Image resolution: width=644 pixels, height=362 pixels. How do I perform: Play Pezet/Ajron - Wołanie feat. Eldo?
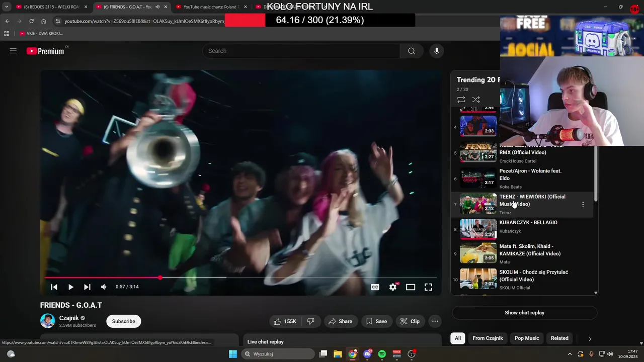tap(522, 178)
